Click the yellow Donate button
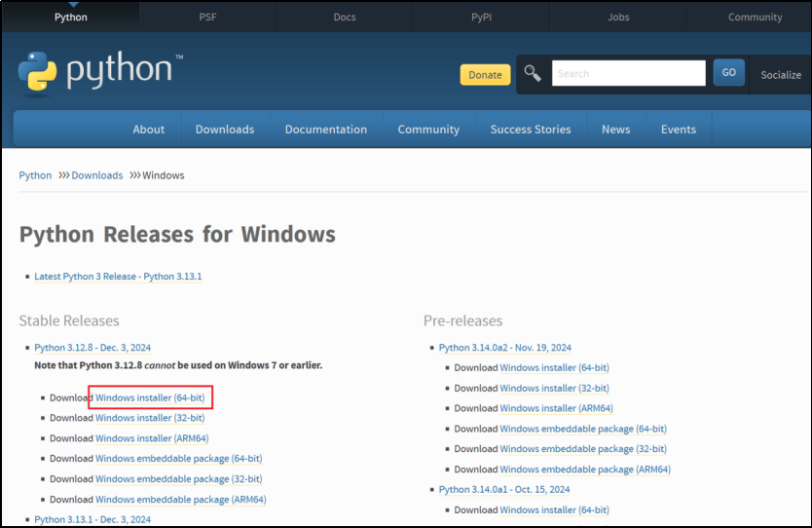 (x=485, y=75)
